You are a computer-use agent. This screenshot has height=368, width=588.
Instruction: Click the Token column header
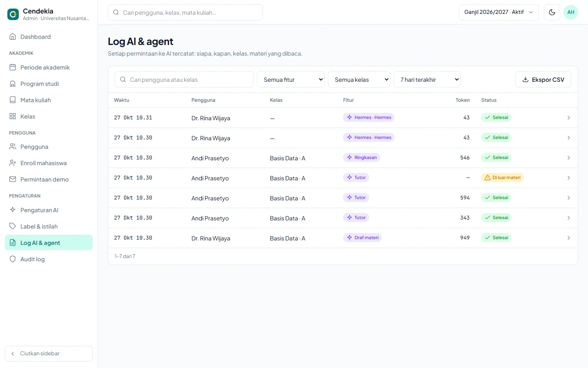tap(463, 100)
